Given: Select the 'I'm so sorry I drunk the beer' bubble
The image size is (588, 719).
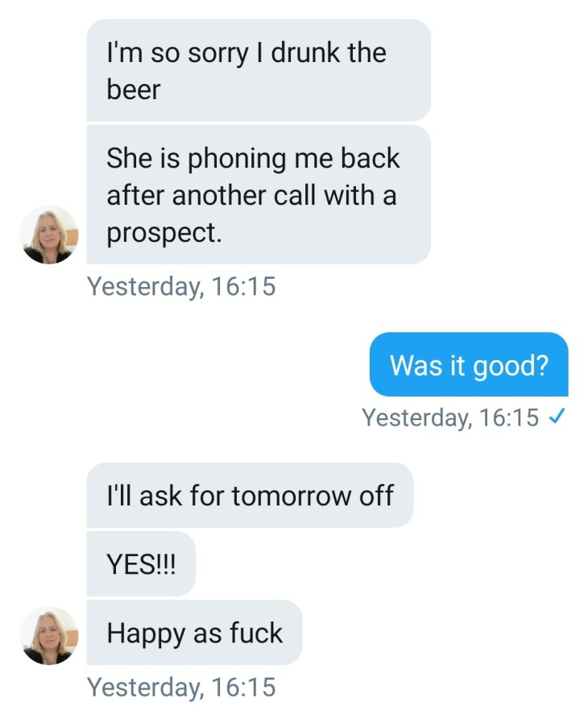Looking at the screenshot, I should (x=258, y=71).
